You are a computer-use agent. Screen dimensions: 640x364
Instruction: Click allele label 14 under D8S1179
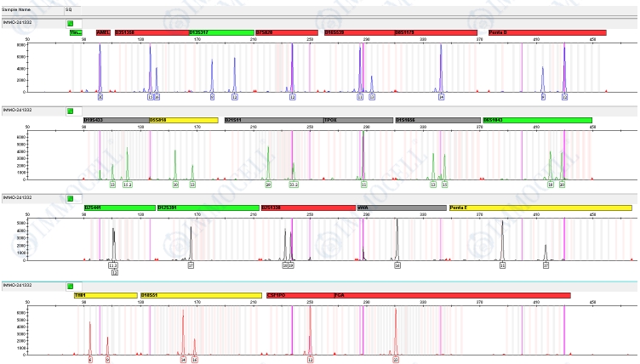(441, 97)
